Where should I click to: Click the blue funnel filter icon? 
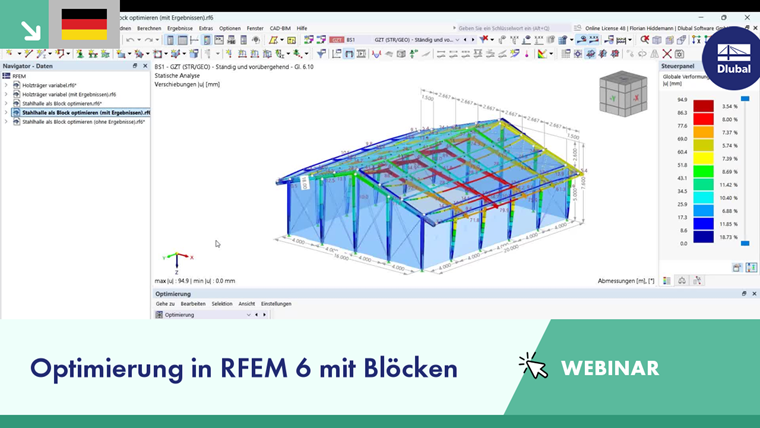(321, 54)
